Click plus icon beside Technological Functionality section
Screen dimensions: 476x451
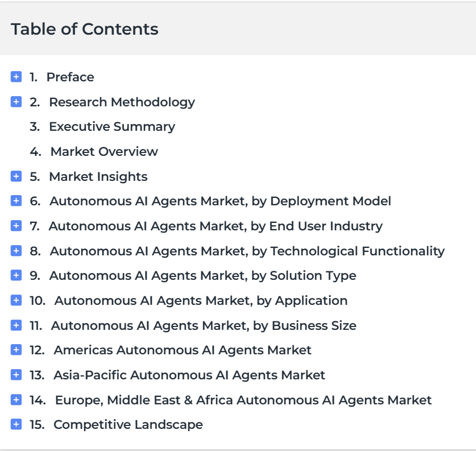click(16, 251)
